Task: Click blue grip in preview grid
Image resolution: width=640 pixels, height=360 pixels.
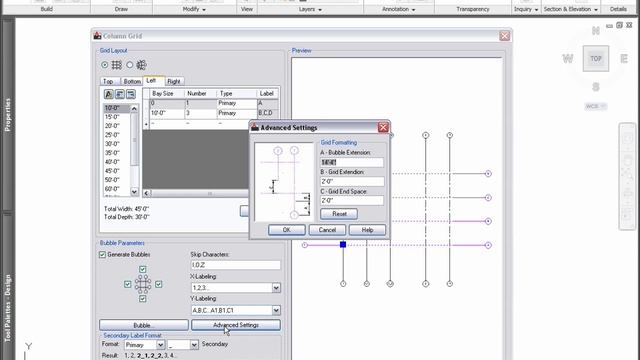Action: (343, 244)
